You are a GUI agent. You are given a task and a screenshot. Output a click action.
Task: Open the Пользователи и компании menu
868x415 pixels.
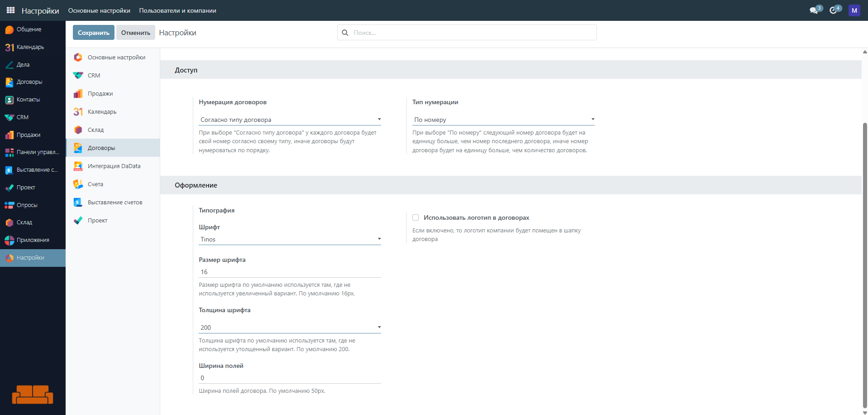click(x=177, y=10)
